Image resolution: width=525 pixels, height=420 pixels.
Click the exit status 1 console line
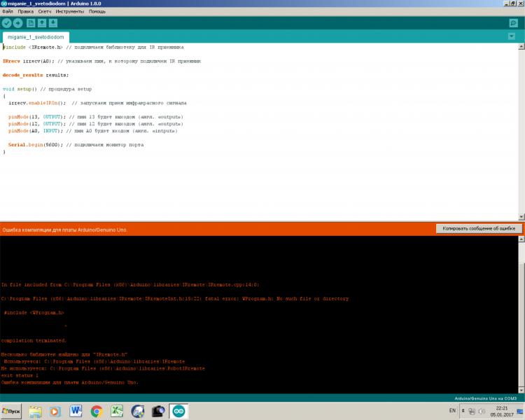[20, 375]
